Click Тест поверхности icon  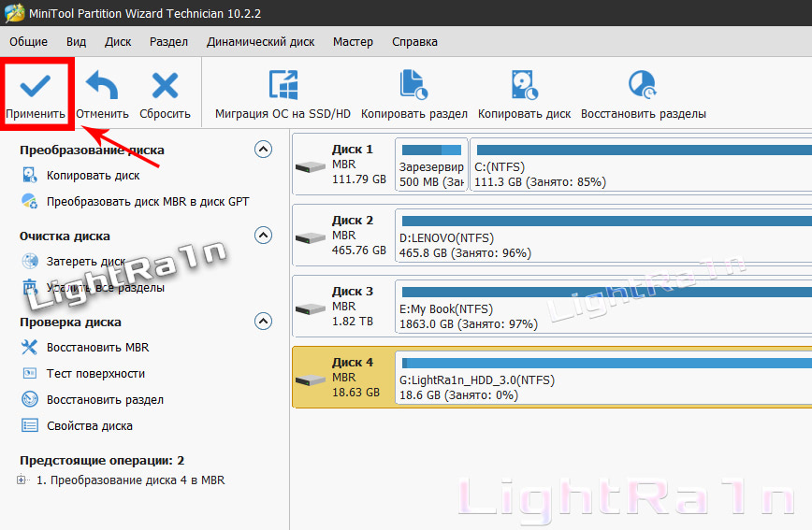click(x=30, y=373)
